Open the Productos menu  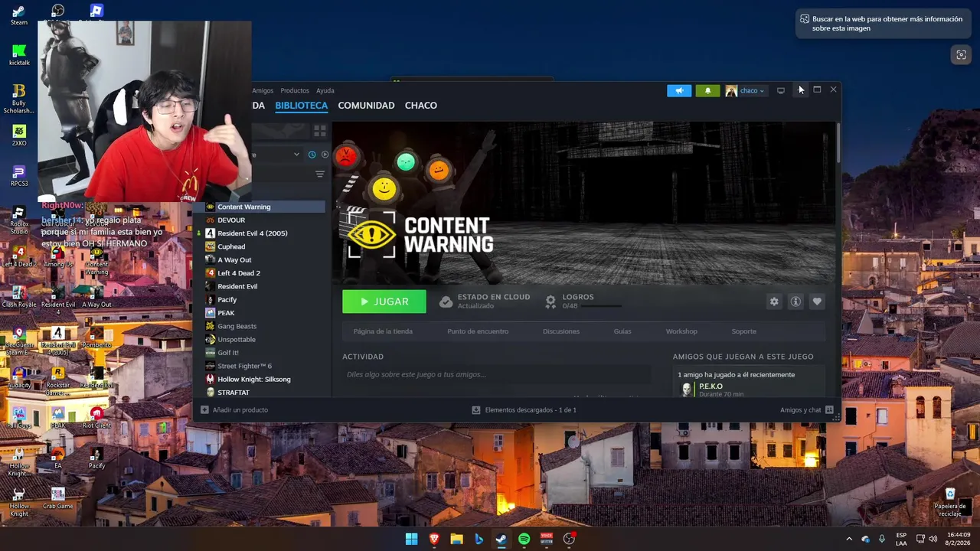click(x=295, y=90)
